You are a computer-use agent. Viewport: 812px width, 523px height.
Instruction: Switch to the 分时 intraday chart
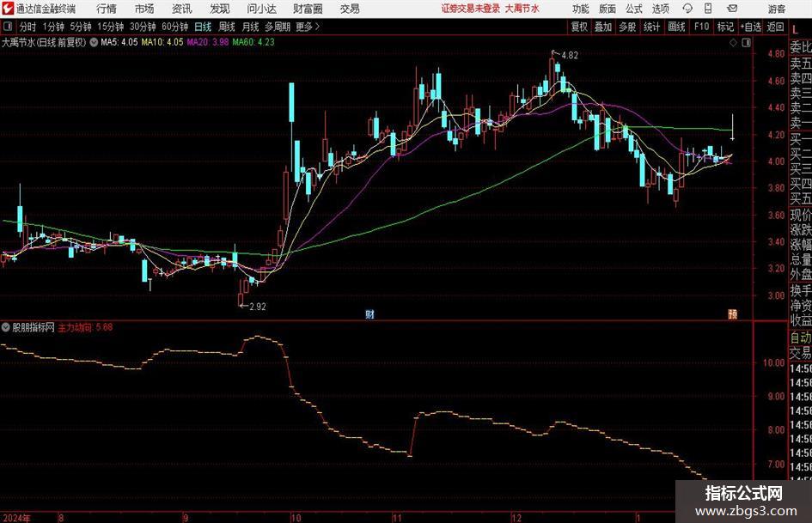tap(28, 27)
